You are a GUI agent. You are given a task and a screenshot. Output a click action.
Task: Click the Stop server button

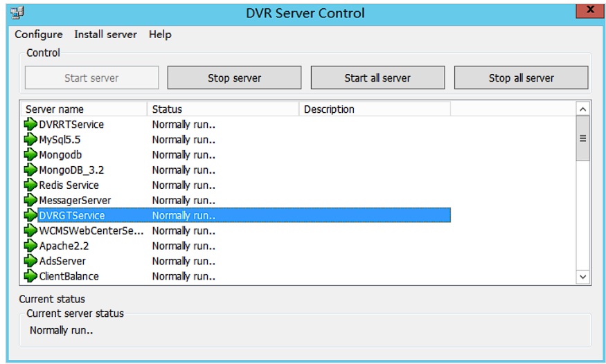click(234, 78)
